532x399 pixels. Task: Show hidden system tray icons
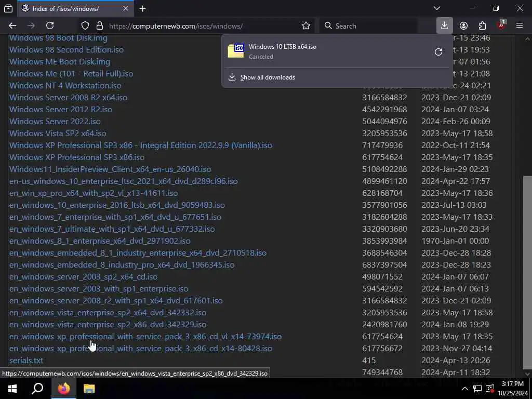465,389
